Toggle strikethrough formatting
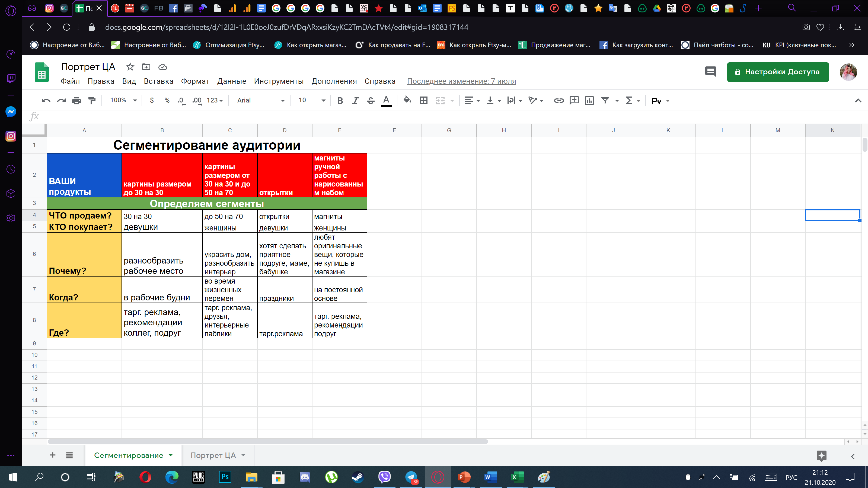The height and width of the screenshot is (488, 868). (x=371, y=100)
